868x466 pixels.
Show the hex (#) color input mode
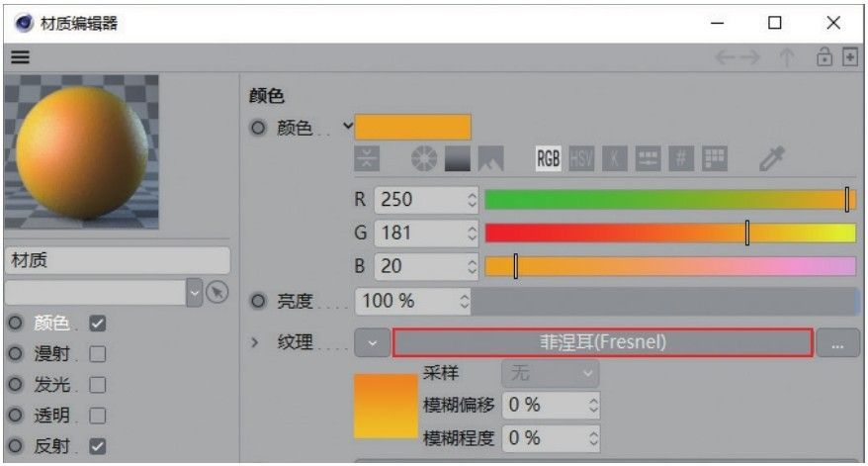681,158
